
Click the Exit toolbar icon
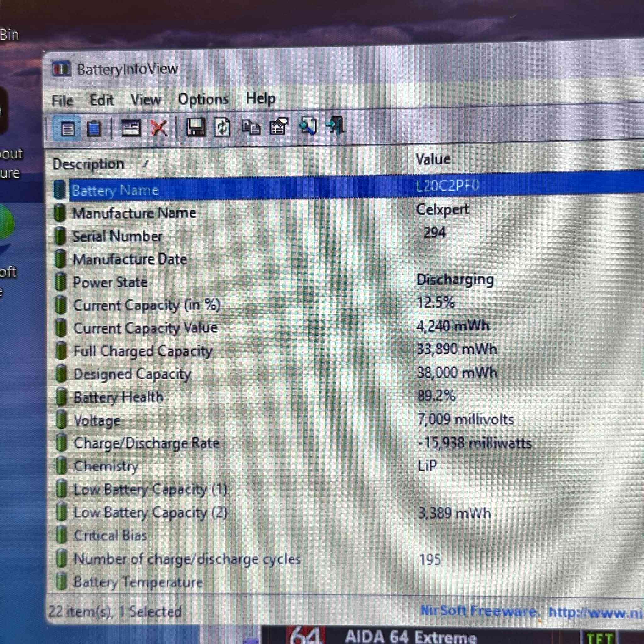[x=335, y=125]
